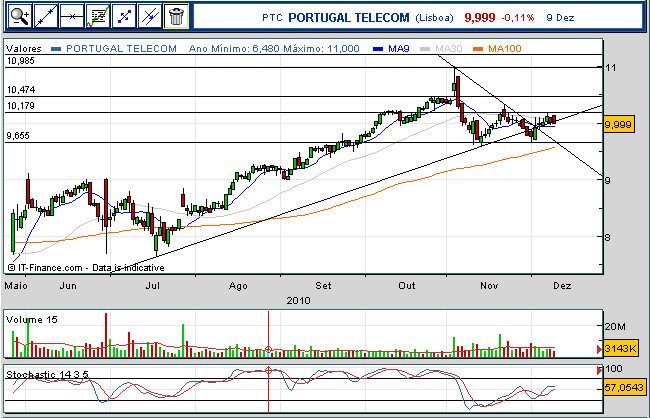This screenshot has height=418, width=650.
Task: Click the blue PORTUGAL TELECOM legend entry
Action: click(121, 49)
